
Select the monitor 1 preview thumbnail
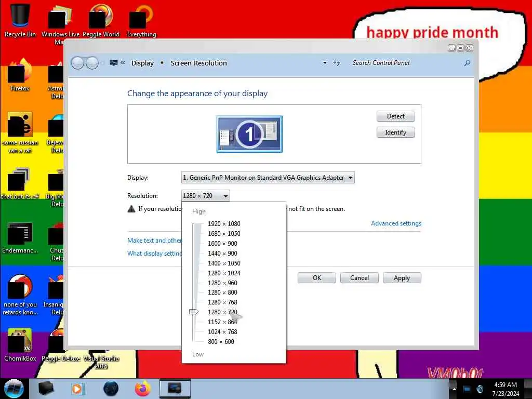[249, 134]
